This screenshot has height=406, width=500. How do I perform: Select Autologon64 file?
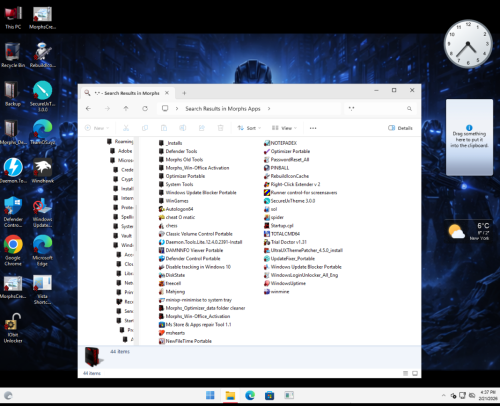pos(176,209)
